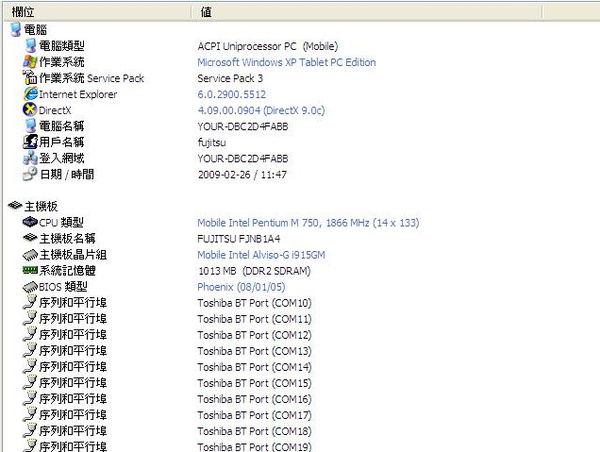Click the 系統記憶體 memory module icon

pos(30,270)
